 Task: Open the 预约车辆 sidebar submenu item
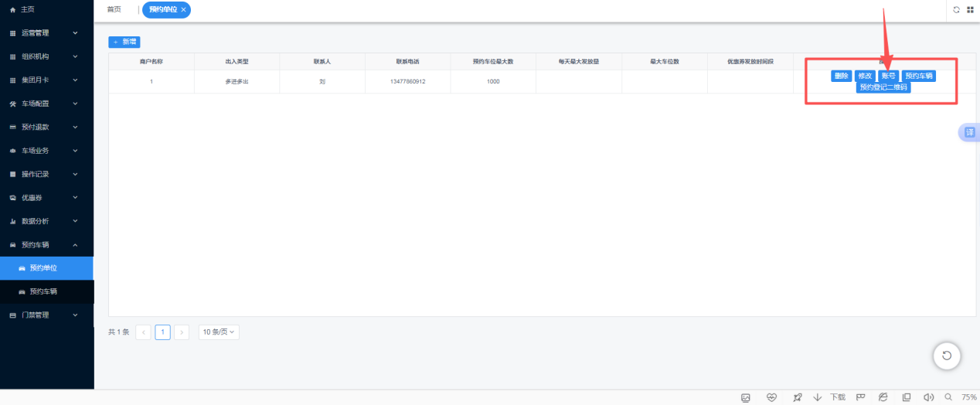(x=46, y=291)
